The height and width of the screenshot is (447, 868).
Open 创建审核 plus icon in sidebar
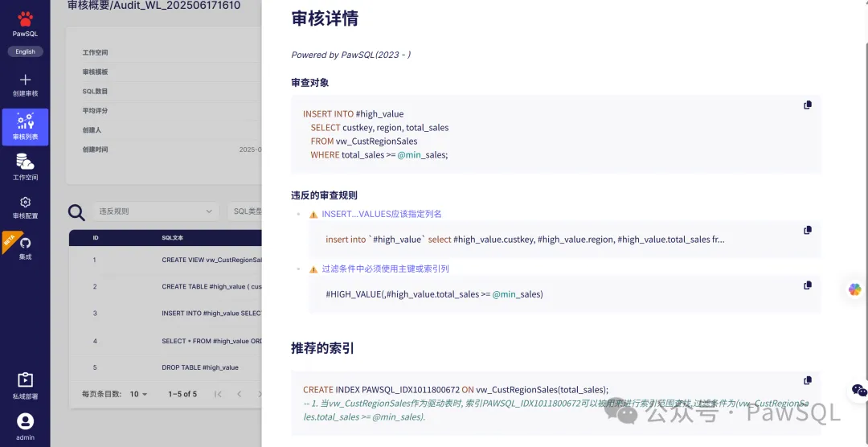tap(25, 80)
